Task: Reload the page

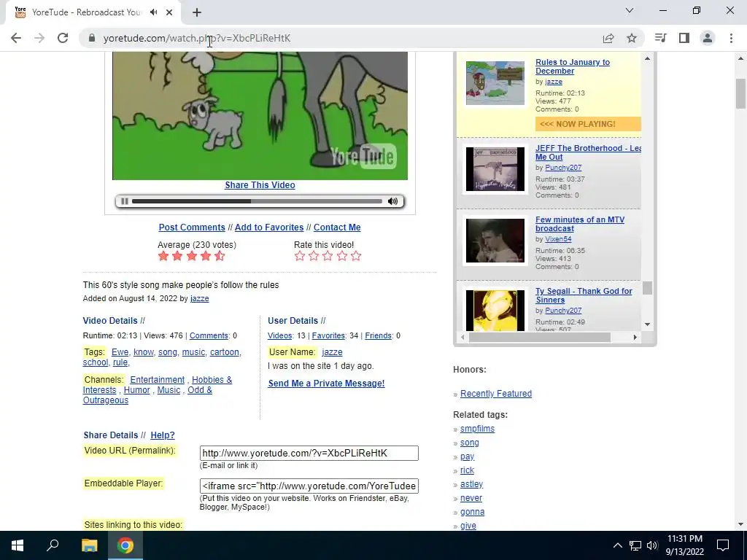Action: click(x=63, y=38)
